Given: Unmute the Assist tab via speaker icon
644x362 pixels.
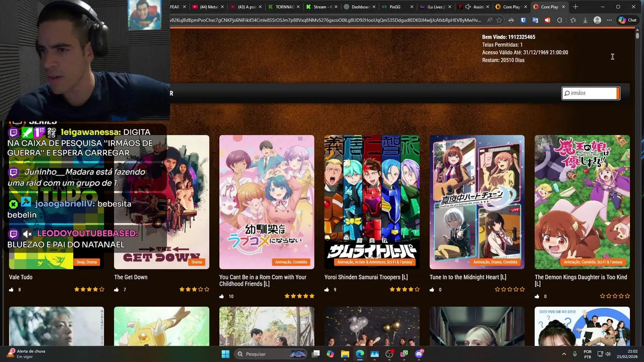Looking at the screenshot, I should click(x=468, y=7).
